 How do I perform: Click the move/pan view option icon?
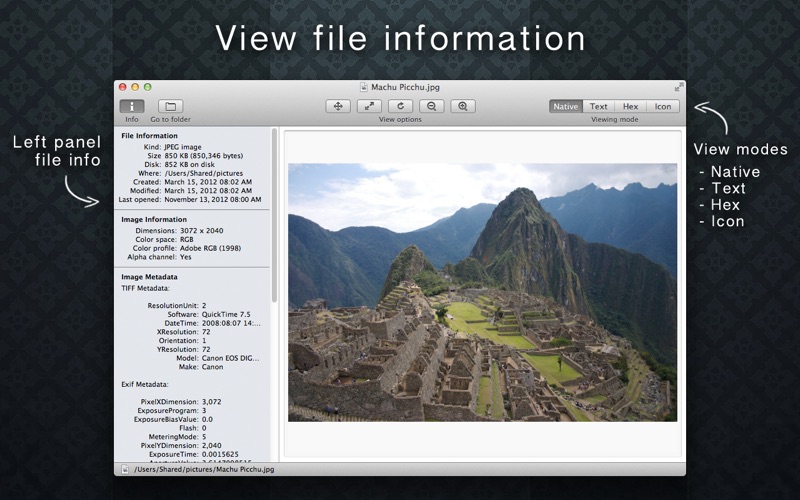338,106
